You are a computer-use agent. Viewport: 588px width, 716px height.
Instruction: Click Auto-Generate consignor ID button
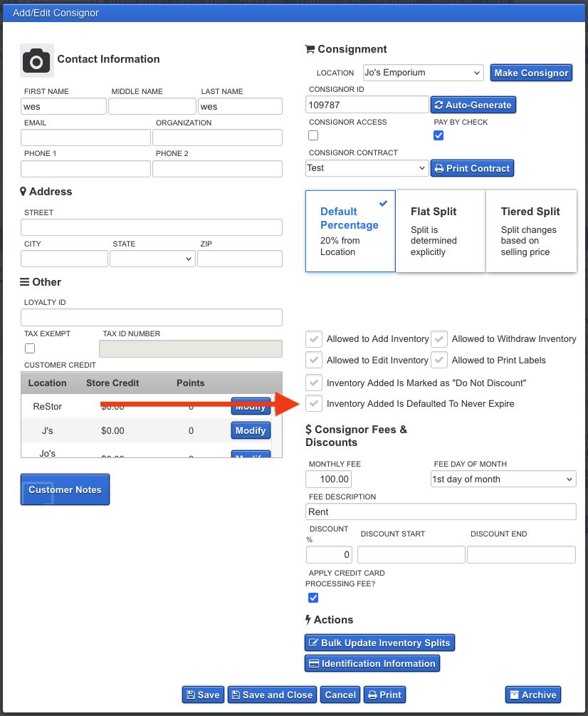(473, 105)
